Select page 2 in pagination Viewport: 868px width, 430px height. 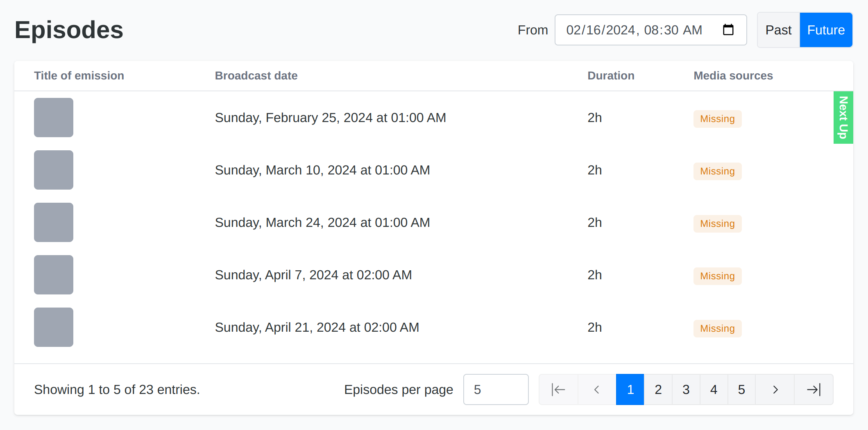[658, 389]
